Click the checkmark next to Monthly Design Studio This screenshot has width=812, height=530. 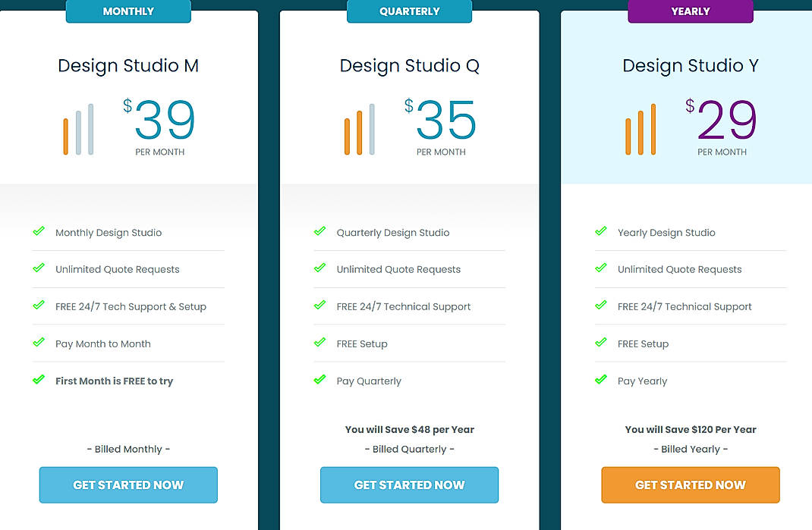[x=39, y=232]
